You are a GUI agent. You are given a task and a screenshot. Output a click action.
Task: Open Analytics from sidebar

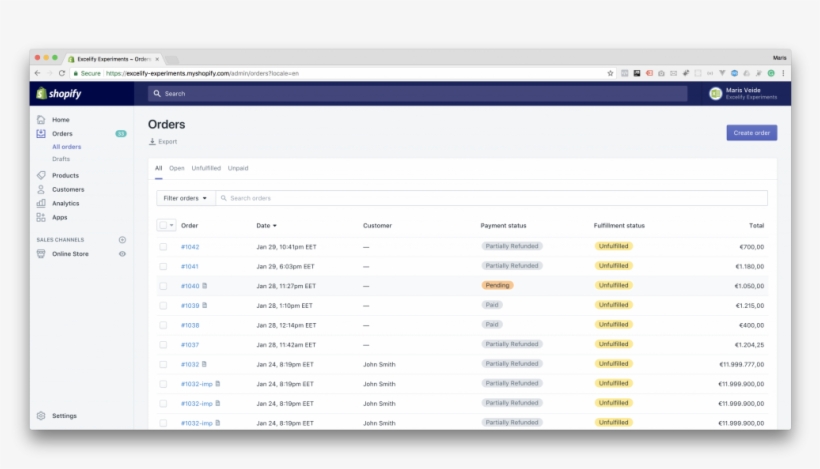point(65,203)
